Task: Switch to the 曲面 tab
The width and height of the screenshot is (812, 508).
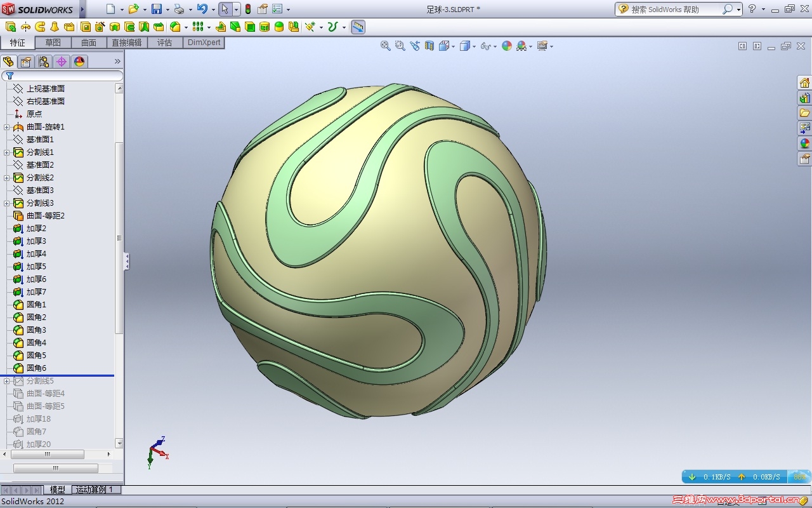Action: point(89,43)
